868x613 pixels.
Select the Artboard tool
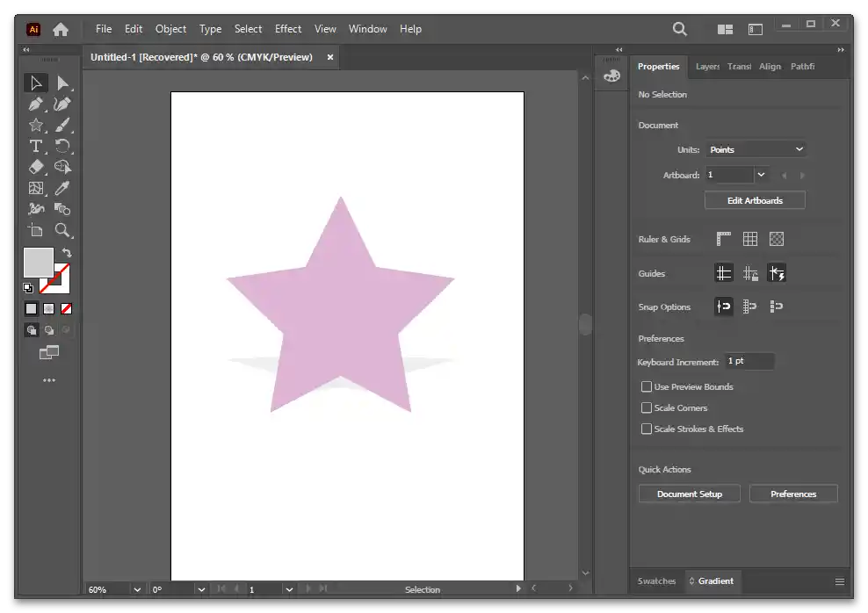pos(36,230)
